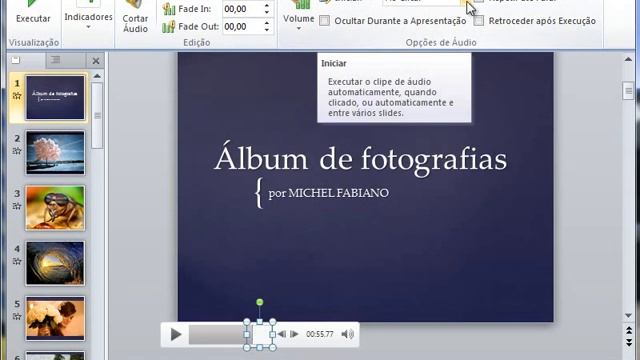
Task: Play the audio clip on the slide
Action: pos(176,334)
